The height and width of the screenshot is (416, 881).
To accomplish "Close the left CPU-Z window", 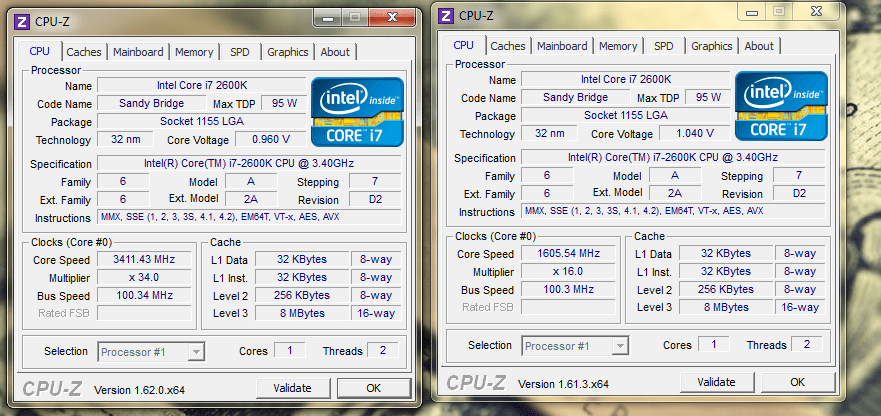I will (393, 17).
